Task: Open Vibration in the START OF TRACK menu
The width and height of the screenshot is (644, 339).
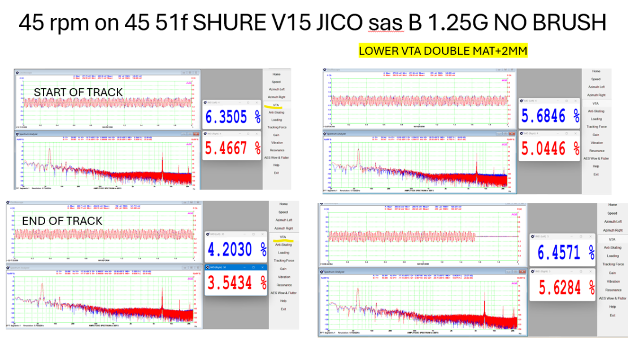Action: [x=277, y=142]
